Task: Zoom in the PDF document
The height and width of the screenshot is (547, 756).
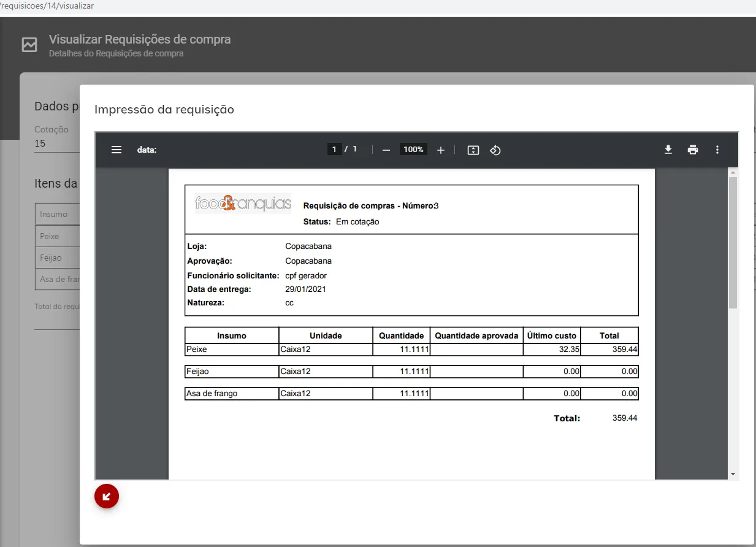Action: click(x=440, y=150)
